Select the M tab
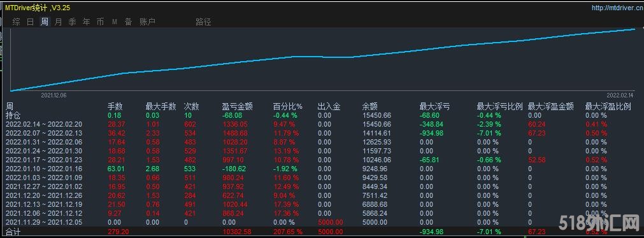The image size is (644, 238). pos(115,22)
